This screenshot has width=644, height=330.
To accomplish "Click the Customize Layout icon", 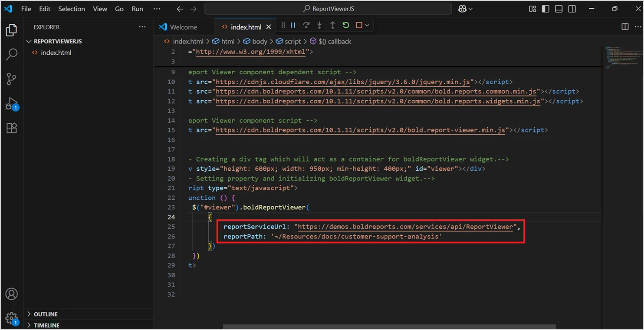I will coord(532,9).
